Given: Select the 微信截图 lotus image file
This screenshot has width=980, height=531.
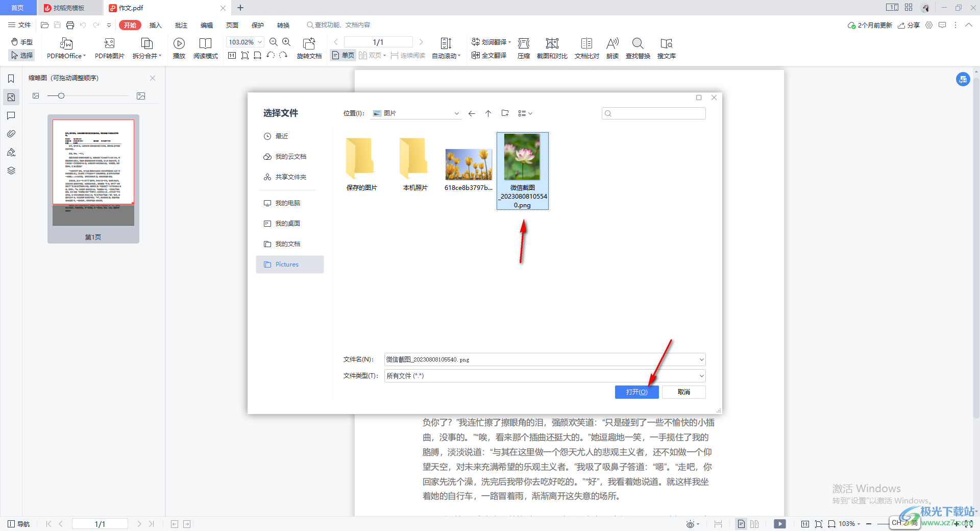Looking at the screenshot, I should (522, 171).
